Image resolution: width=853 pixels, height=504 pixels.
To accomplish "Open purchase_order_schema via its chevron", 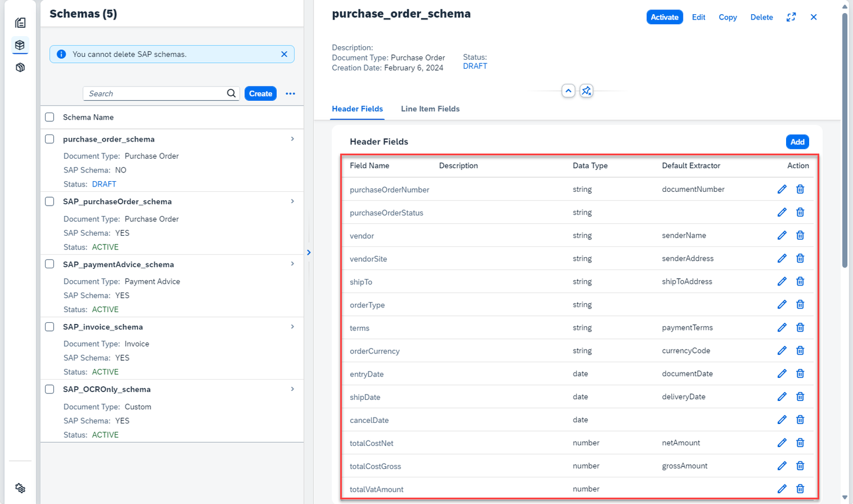I will coord(293,139).
